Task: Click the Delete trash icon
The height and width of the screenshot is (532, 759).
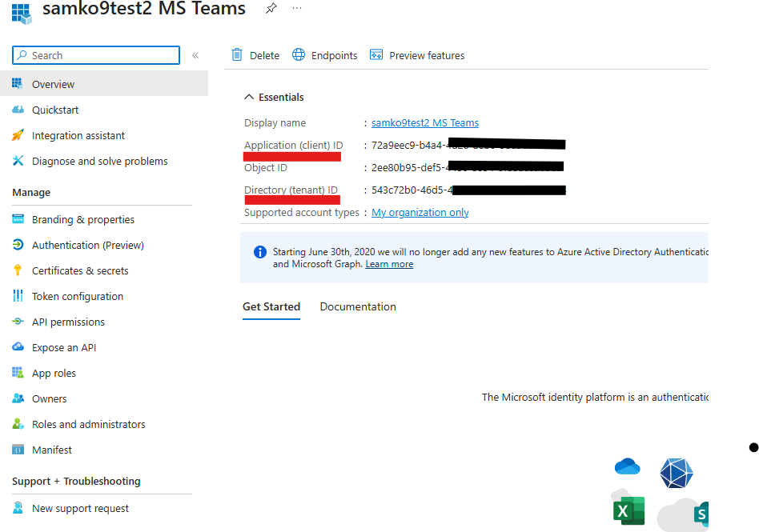Action: pyautogui.click(x=237, y=55)
